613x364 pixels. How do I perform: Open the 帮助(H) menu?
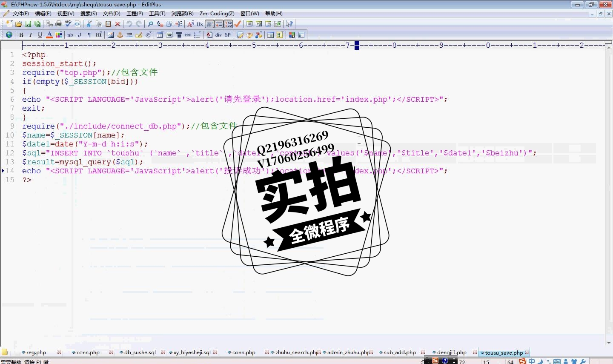coord(274,14)
